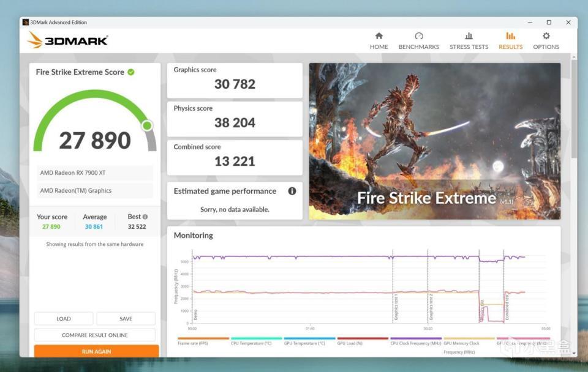The width and height of the screenshot is (588, 372).
Task: Click the Graphics score value 30 782
Action: click(x=235, y=84)
